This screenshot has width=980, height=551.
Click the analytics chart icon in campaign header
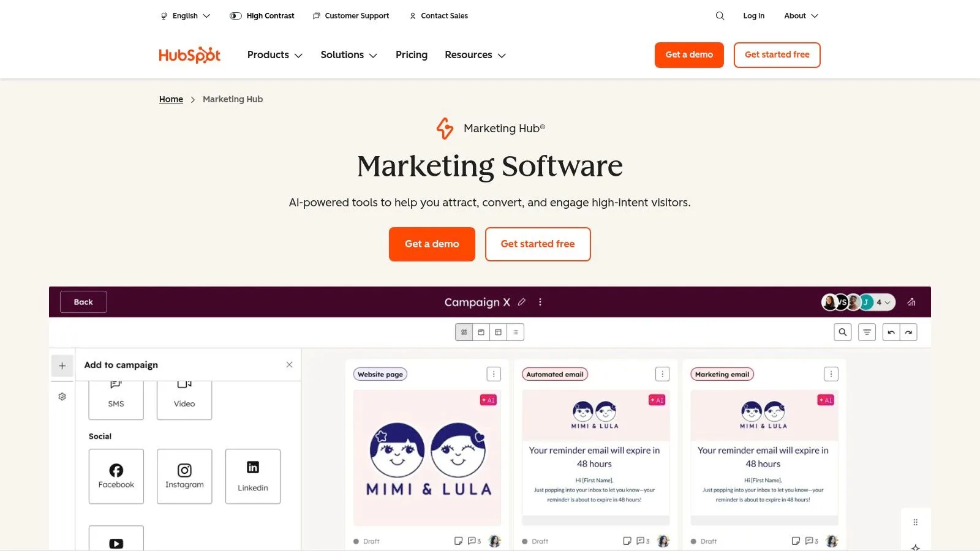point(911,302)
